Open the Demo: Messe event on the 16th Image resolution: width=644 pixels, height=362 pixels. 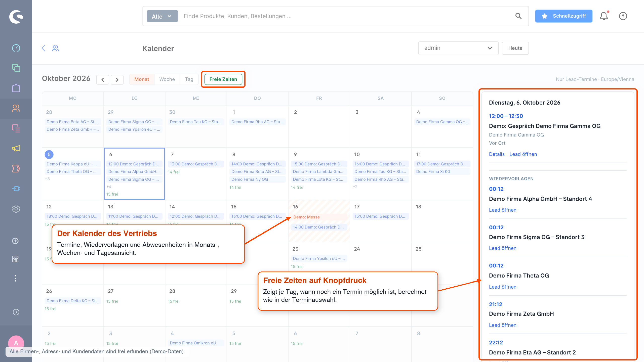(319, 217)
